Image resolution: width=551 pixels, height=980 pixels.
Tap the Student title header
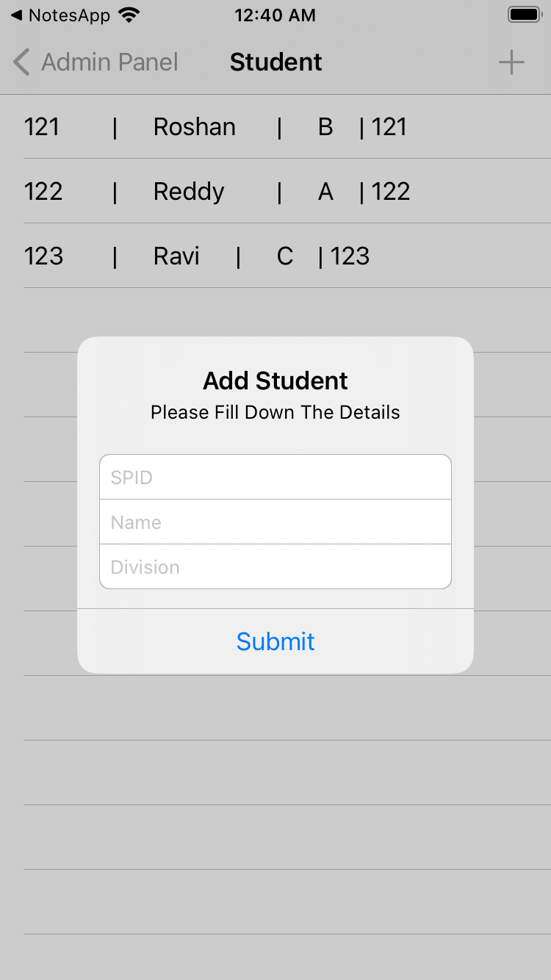click(275, 62)
